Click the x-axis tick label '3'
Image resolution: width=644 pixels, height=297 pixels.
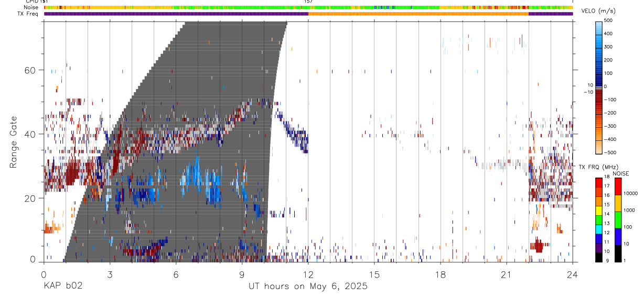(110, 274)
